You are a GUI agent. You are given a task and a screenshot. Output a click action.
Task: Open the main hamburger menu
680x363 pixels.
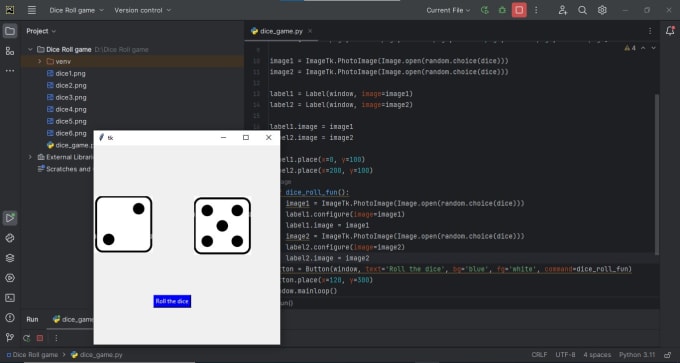coord(32,10)
